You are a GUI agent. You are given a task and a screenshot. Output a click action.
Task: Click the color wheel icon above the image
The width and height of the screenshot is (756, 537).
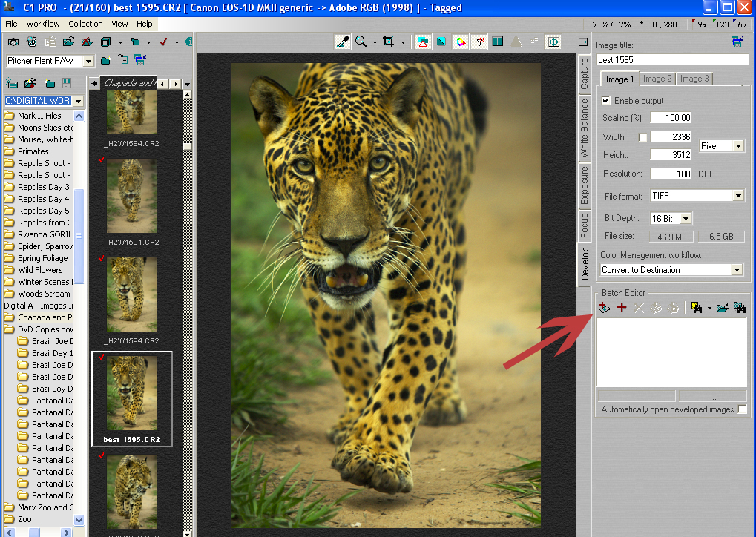461,42
